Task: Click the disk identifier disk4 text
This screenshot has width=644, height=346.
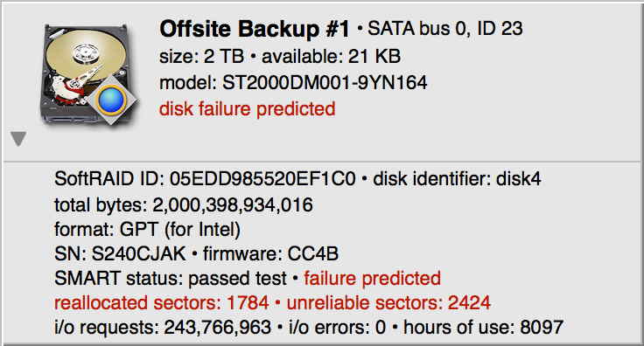Action: point(457,179)
